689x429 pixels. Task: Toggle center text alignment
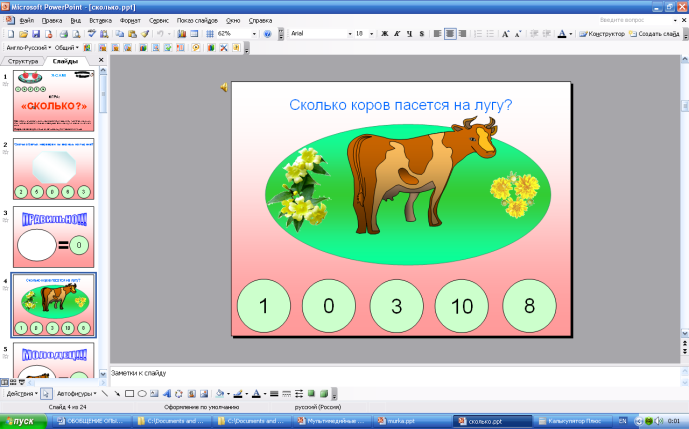[x=450, y=33]
